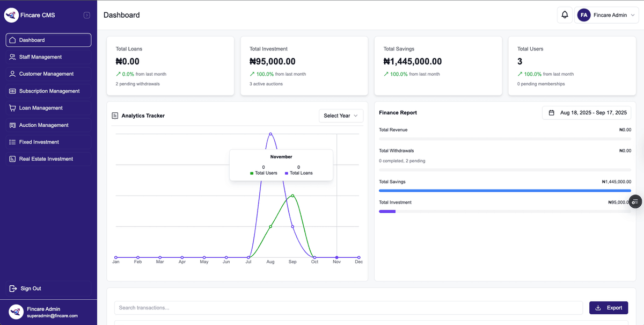Open the Aug 18 - Sep 17 date picker
644x325 pixels.
[x=587, y=112]
